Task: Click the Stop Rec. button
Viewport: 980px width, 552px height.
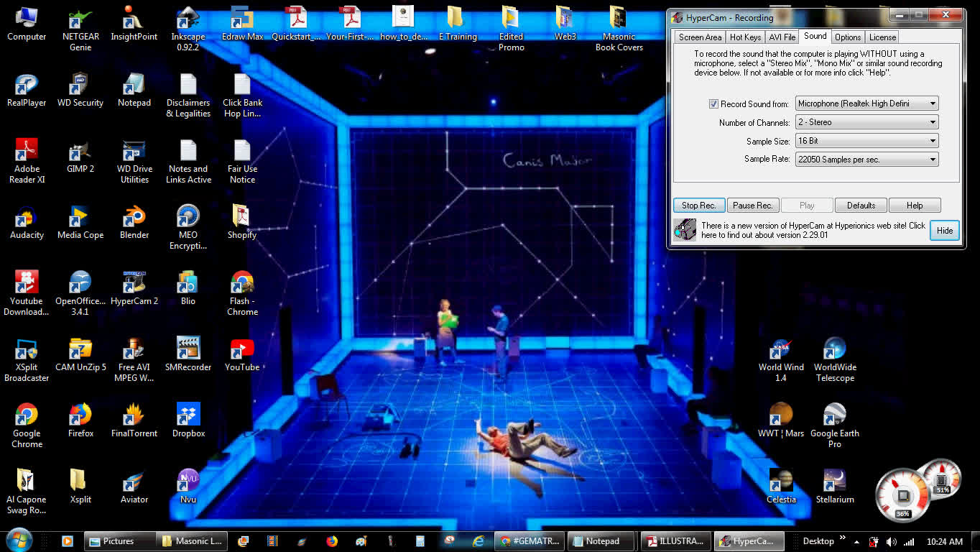Action: [x=699, y=206]
